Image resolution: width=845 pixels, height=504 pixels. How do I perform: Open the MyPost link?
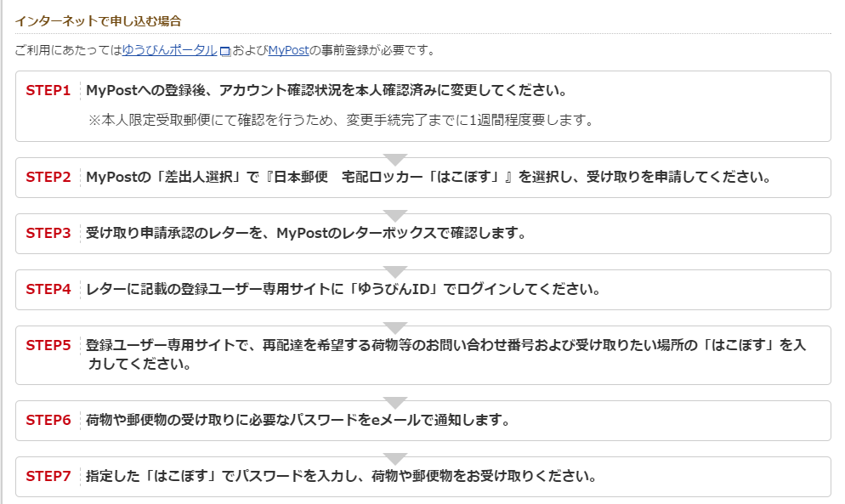point(288,50)
